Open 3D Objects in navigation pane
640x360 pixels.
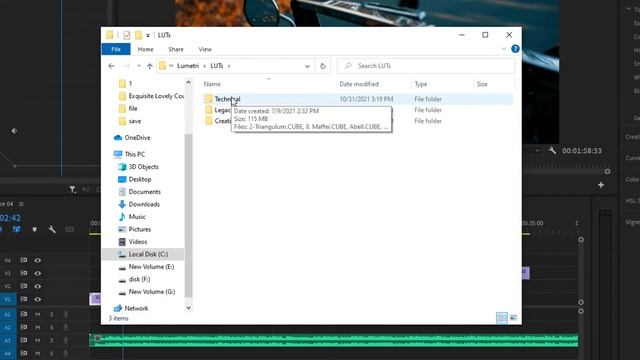[143, 167]
